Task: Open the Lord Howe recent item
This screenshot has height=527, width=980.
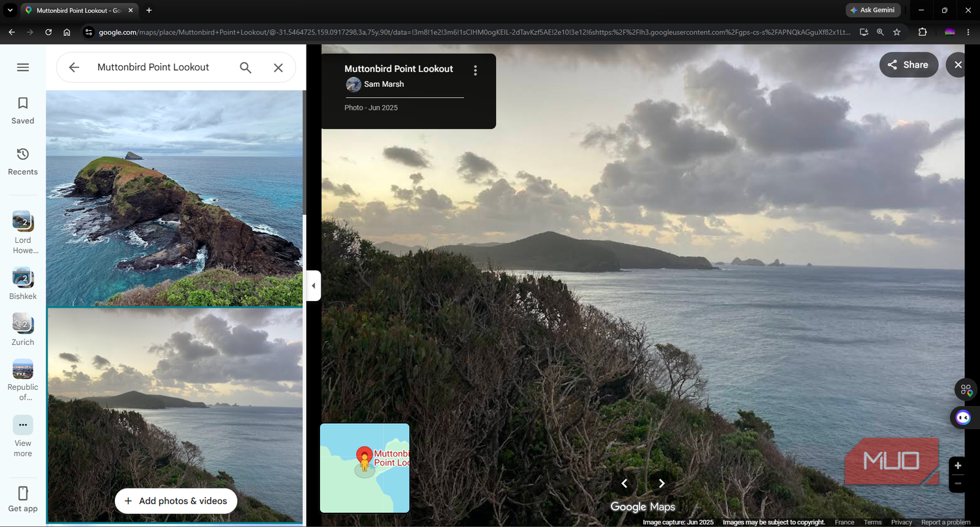Action: 23,232
